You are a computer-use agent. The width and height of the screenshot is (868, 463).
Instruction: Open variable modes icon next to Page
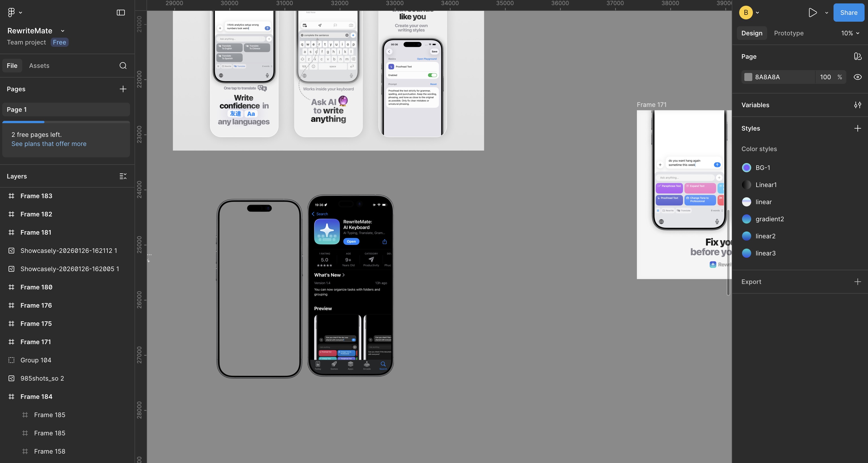(857, 56)
